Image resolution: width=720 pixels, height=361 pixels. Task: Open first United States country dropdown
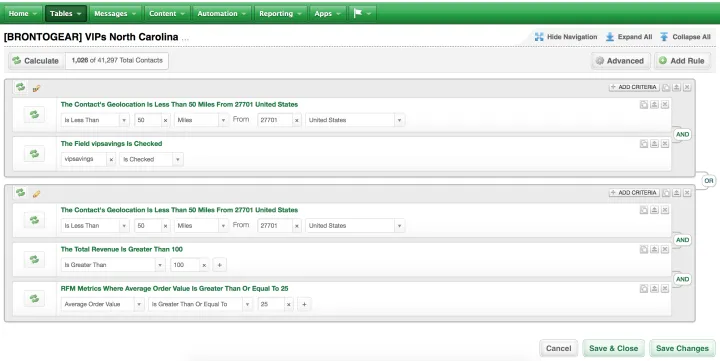[x=355, y=120]
